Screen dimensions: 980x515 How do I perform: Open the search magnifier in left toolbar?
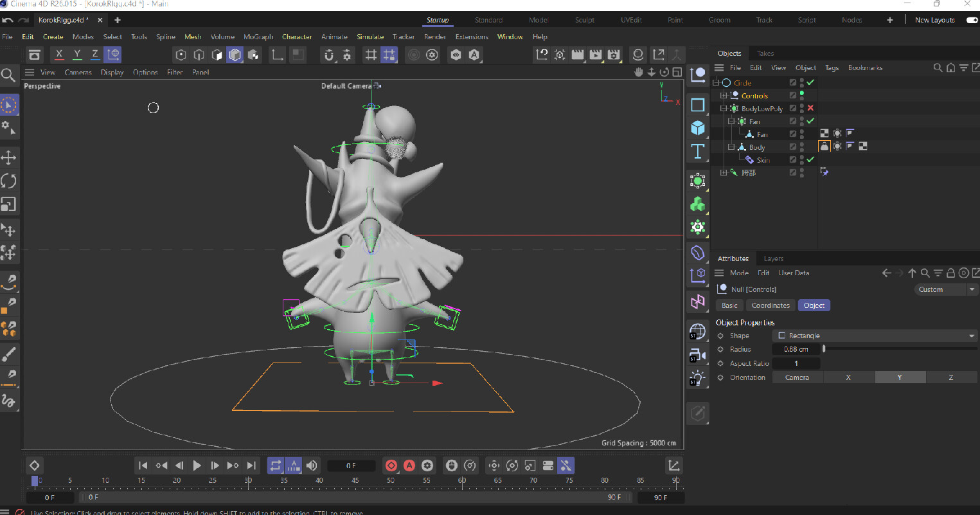pyautogui.click(x=8, y=76)
